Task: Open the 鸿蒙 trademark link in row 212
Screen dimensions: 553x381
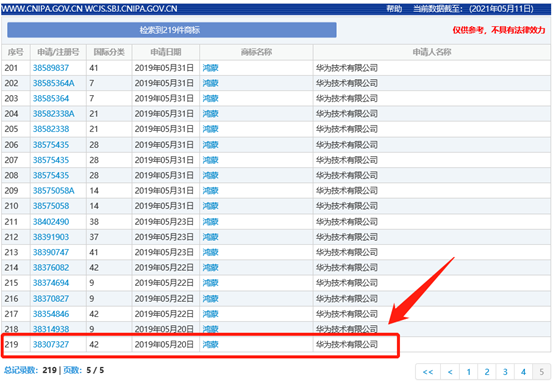Action: 211,237
